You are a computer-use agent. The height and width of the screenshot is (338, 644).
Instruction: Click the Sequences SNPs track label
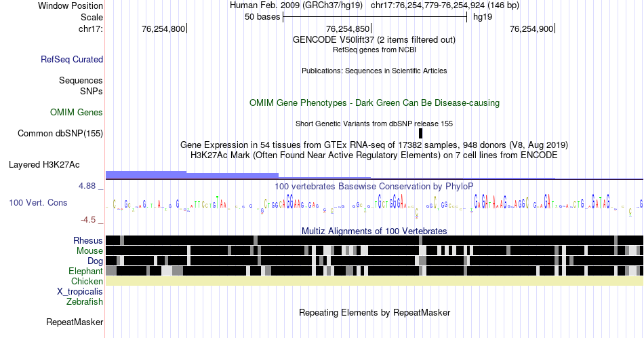pyautogui.click(x=81, y=86)
